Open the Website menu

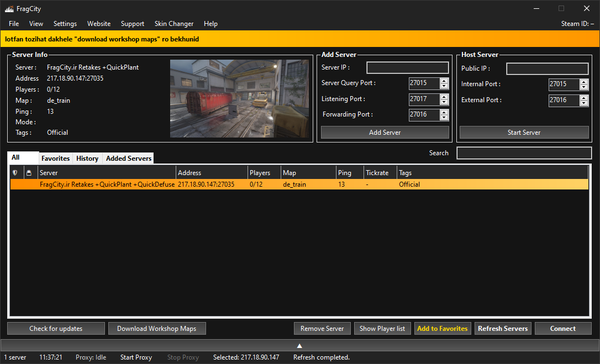[99, 24]
